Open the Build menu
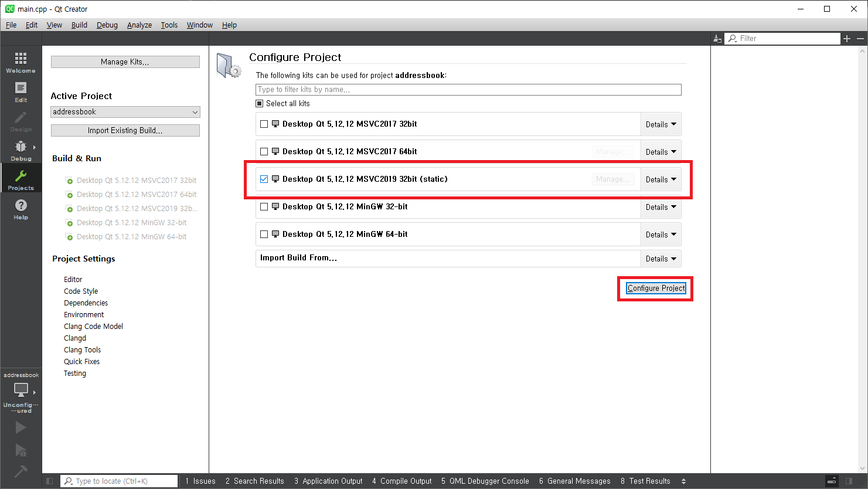Viewport: 868px width, 489px height. 79,25
